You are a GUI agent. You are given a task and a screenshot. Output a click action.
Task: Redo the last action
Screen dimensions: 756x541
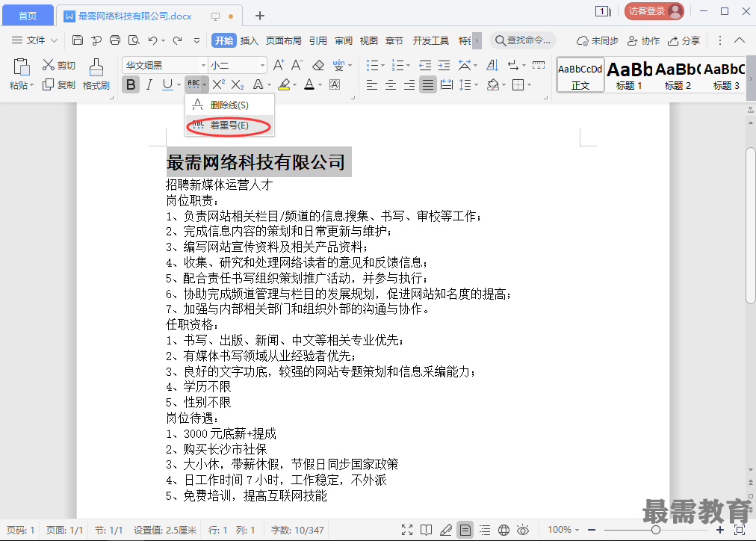[178, 40]
